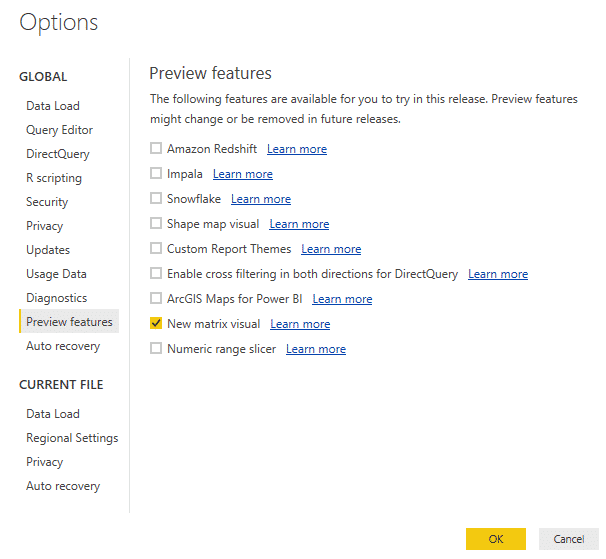Toggle the Snowflake checkbox on
The height and width of the screenshot is (559, 606).
click(155, 199)
